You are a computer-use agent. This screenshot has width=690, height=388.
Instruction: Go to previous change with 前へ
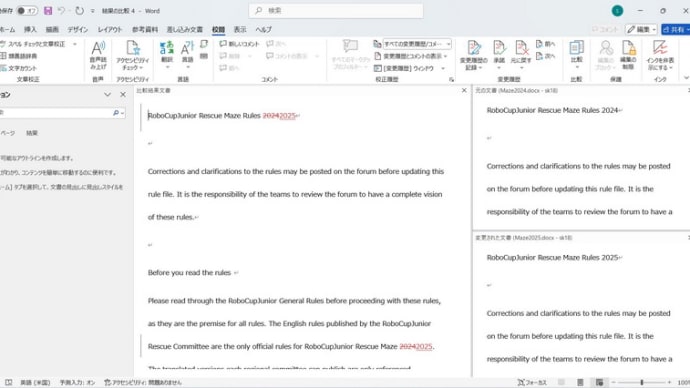coord(546,44)
